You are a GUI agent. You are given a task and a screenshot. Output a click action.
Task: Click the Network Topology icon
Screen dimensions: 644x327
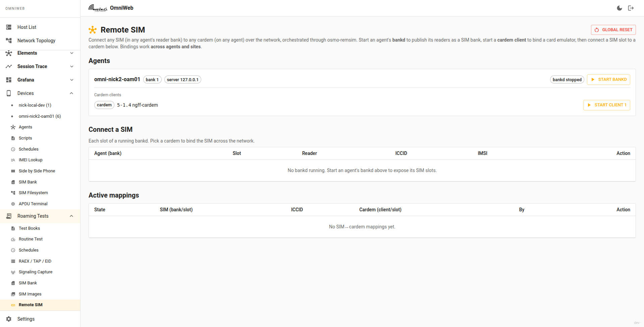tap(9, 41)
